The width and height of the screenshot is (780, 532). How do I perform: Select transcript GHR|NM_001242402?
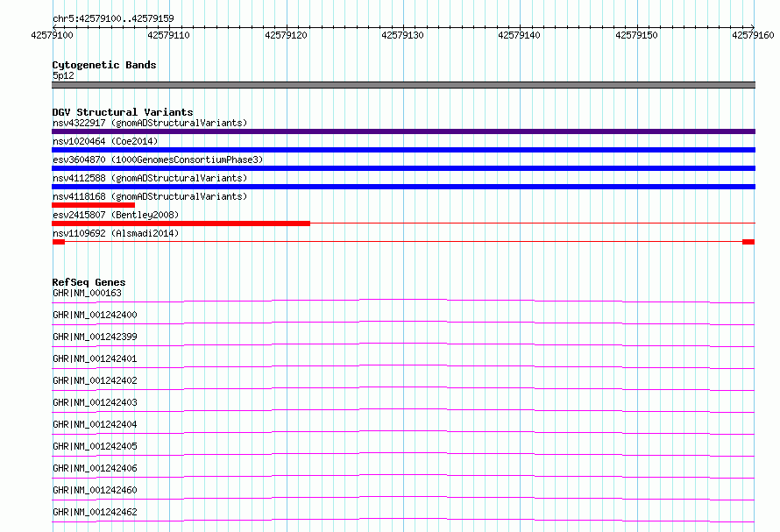(x=95, y=380)
